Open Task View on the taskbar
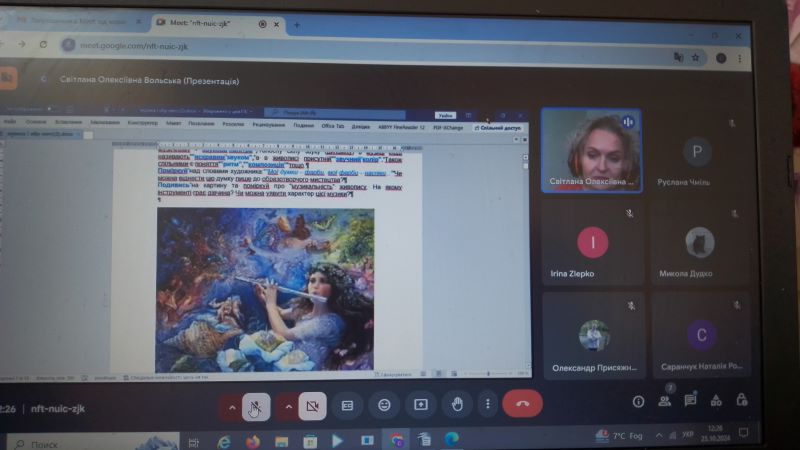800x450 pixels. tap(193, 443)
